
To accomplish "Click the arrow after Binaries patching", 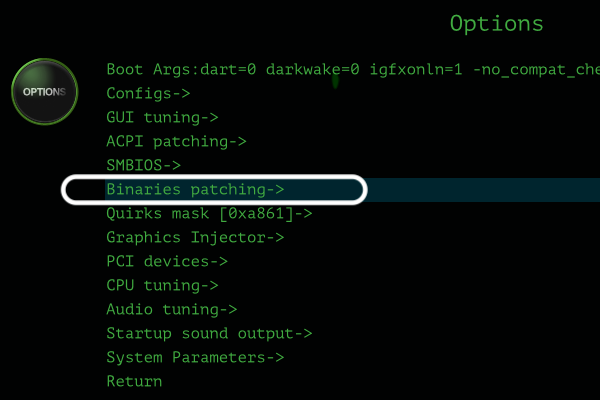I will [276, 189].
